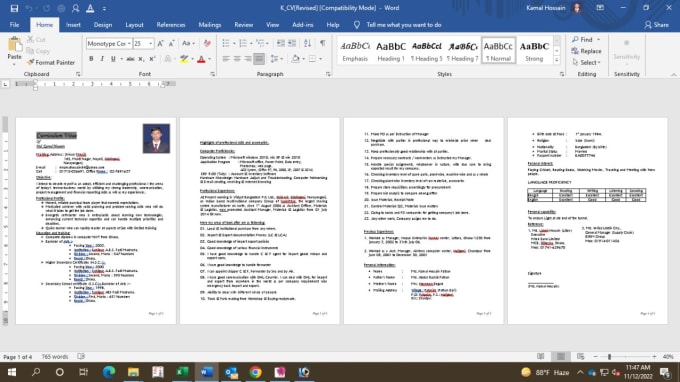Apply strikethrough formatting
This screenshot has width=680, height=382.
click(130, 59)
